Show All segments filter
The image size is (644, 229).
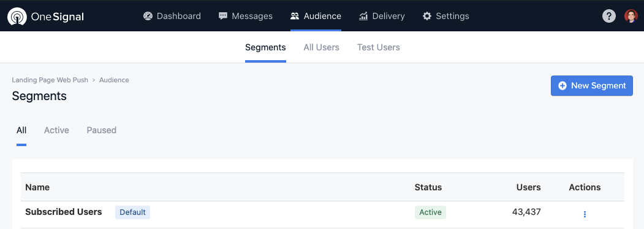[21, 130]
